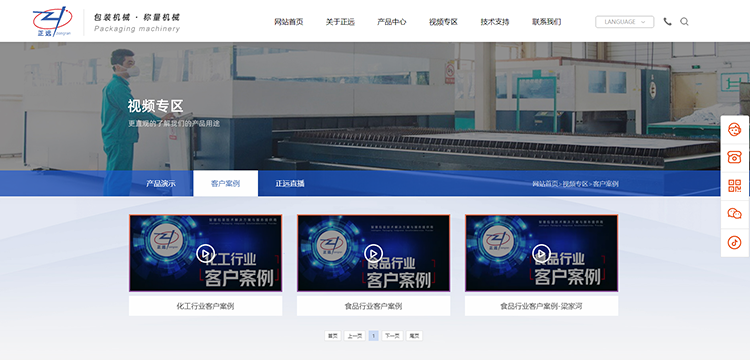
Task: Switch to the 产品演示 tab
Action: (x=161, y=184)
